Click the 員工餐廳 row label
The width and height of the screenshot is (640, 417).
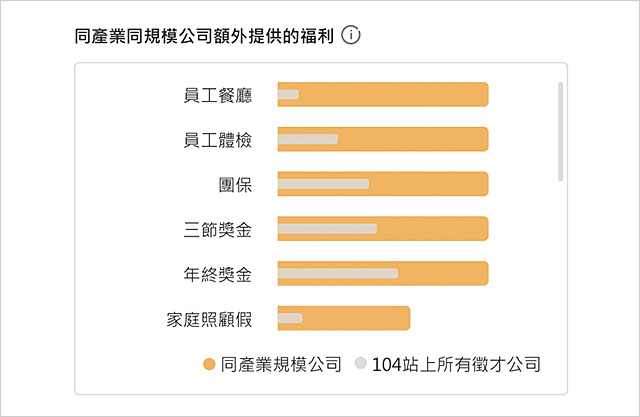(218, 95)
